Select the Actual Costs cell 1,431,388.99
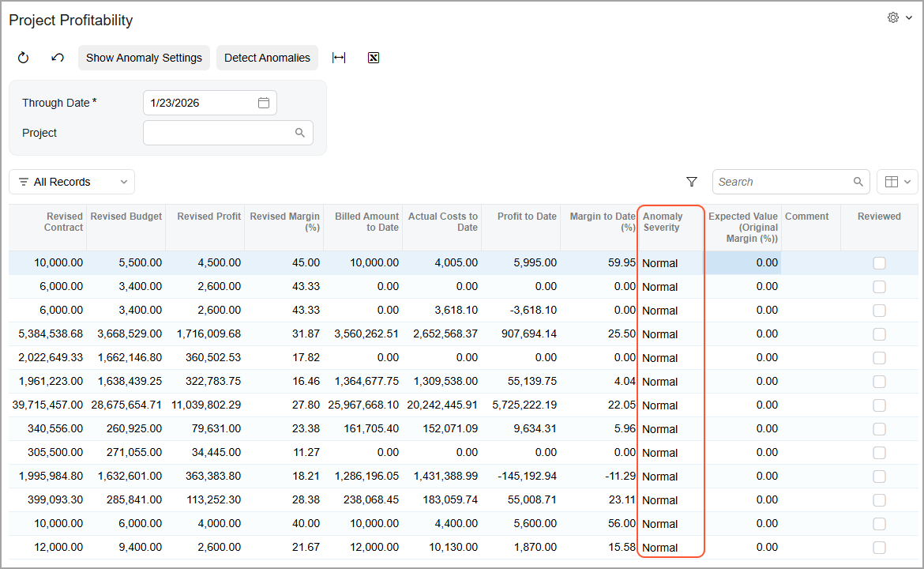 coord(442,476)
